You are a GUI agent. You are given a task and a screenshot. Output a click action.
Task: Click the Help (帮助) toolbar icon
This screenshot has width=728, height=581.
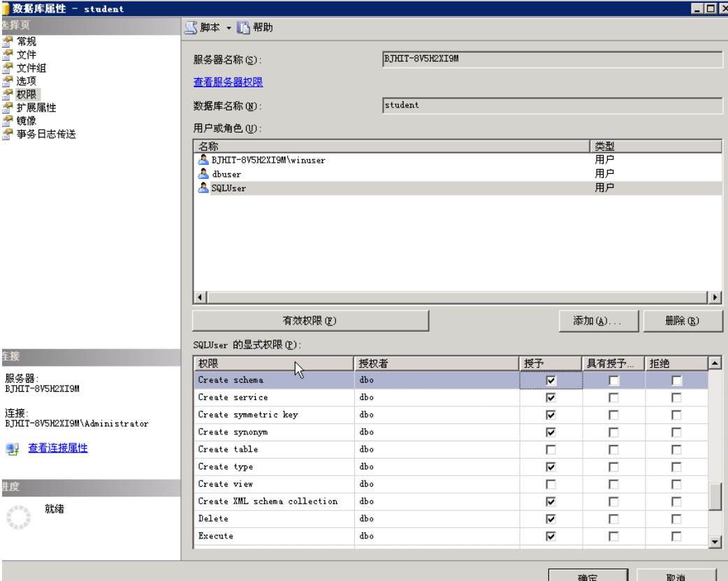(x=243, y=27)
